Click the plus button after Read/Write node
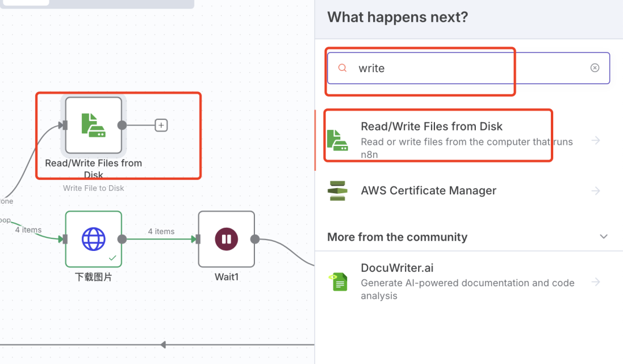The width and height of the screenshot is (623, 364). point(162,125)
